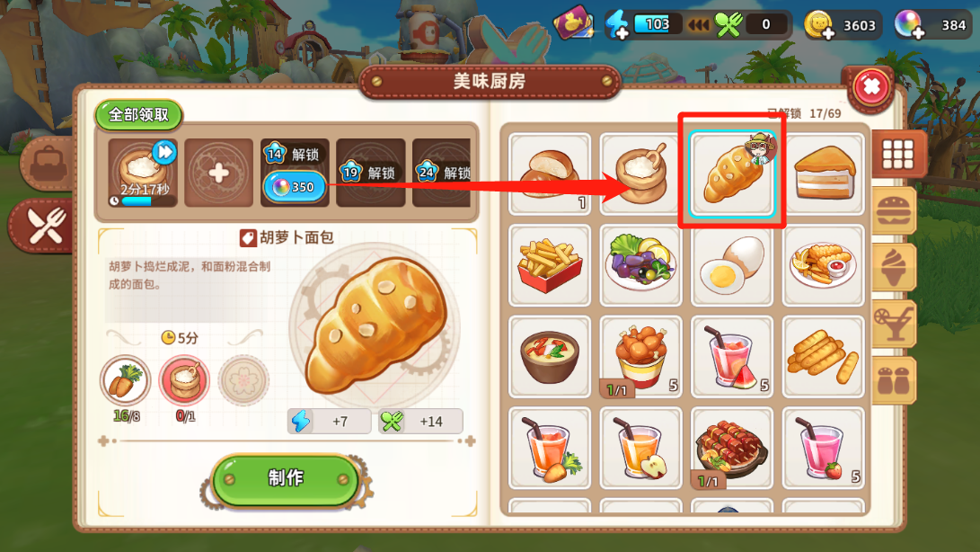The image size is (980, 552).
Task: Select the vegetable salad recipe
Action: click(640, 264)
